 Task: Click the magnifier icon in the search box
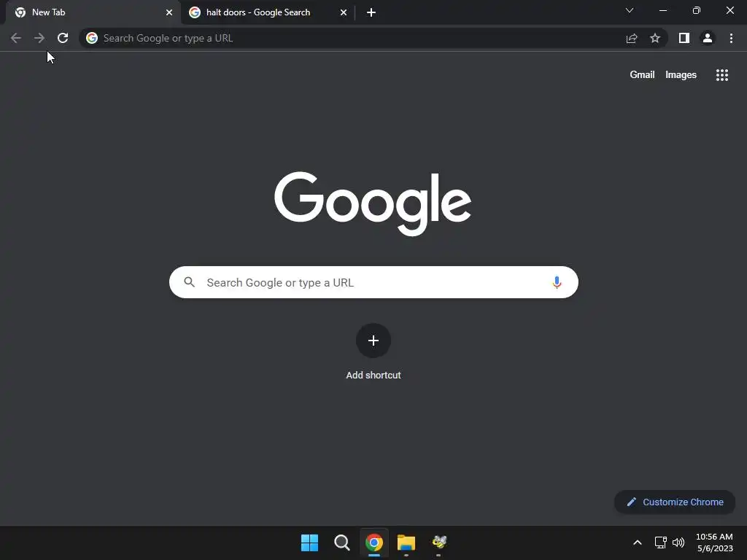(190, 282)
